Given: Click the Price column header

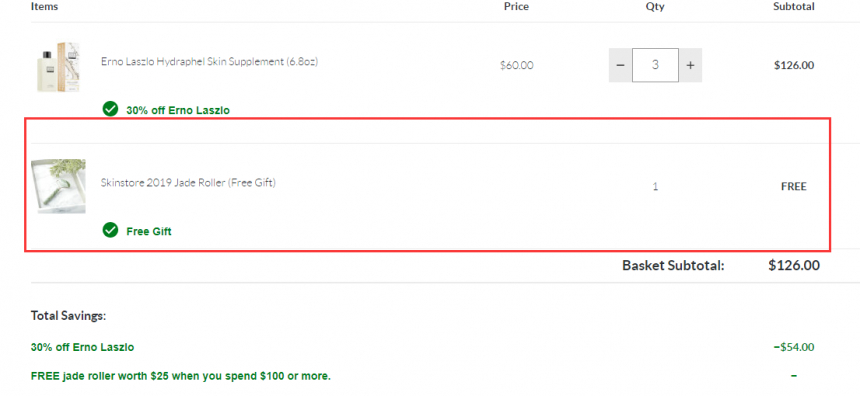Looking at the screenshot, I should [x=516, y=7].
